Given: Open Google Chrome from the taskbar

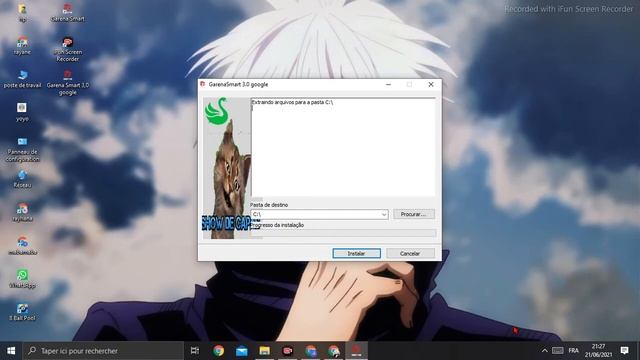Looking at the screenshot, I should click(x=218, y=351).
